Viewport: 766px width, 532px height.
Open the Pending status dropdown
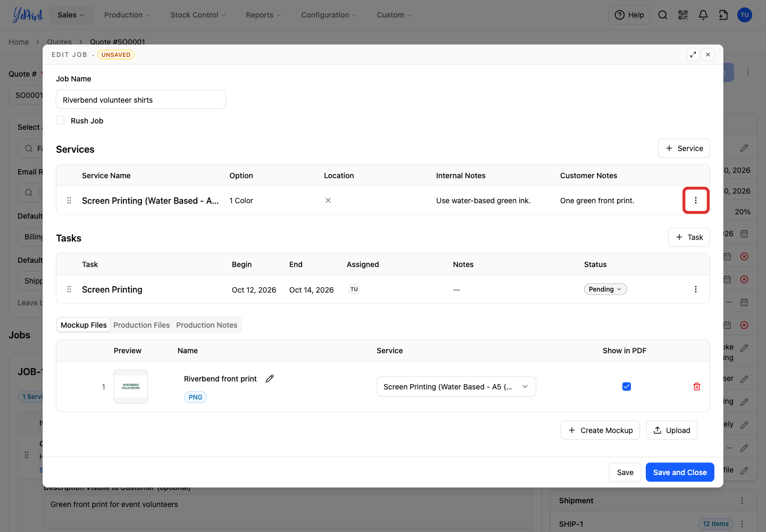point(605,289)
